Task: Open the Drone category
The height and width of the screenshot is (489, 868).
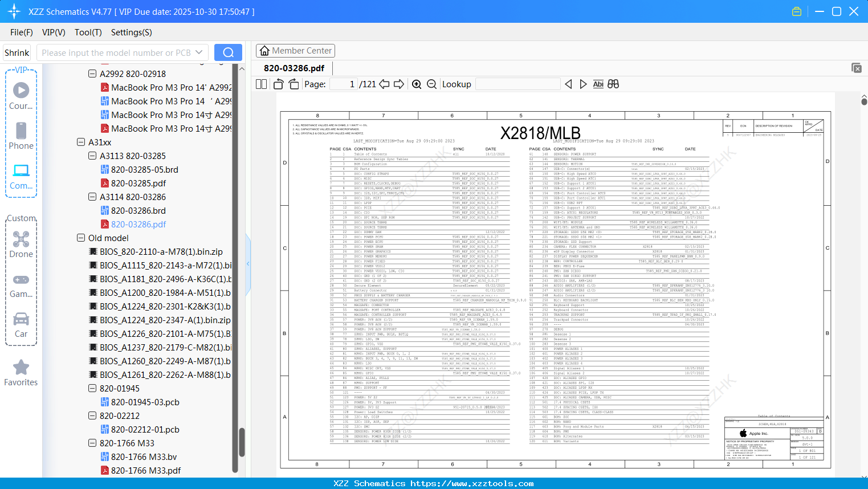Action: pyautogui.click(x=21, y=244)
